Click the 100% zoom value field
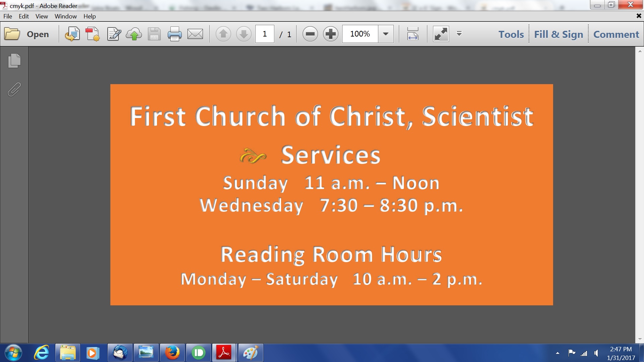Image resolution: width=644 pixels, height=362 pixels. [360, 34]
